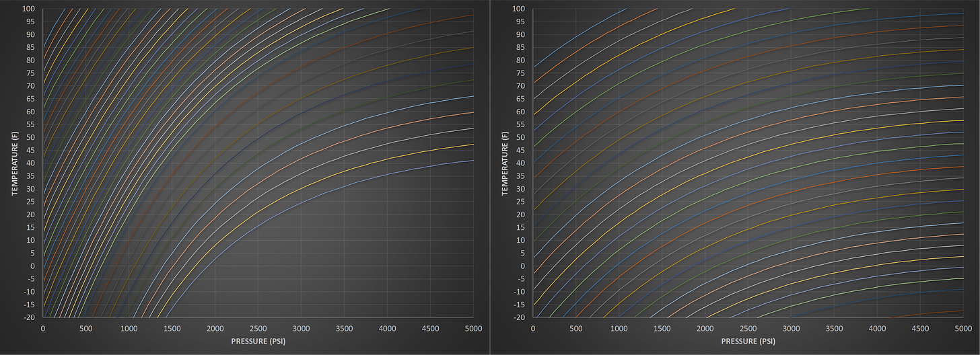This screenshot has width=980, height=355.
Task: Click the 1500 pressure label on right chart
Action: [x=662, y=329]
